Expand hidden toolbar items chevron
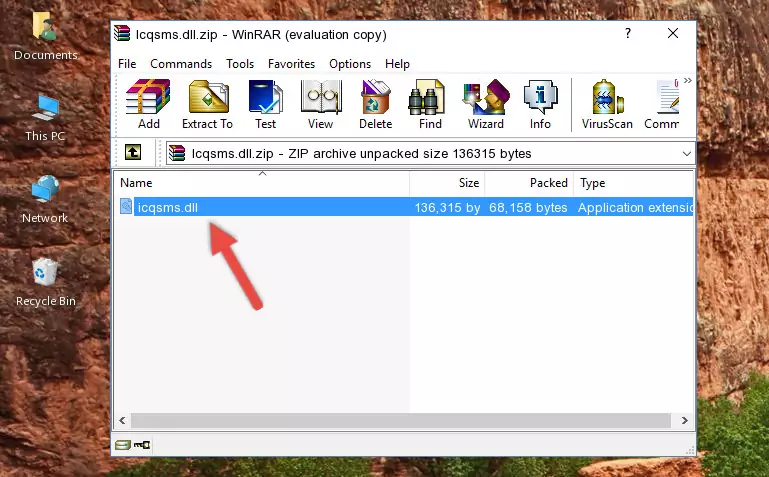Viewport: 769px width, 477px height. coord(688,80)
